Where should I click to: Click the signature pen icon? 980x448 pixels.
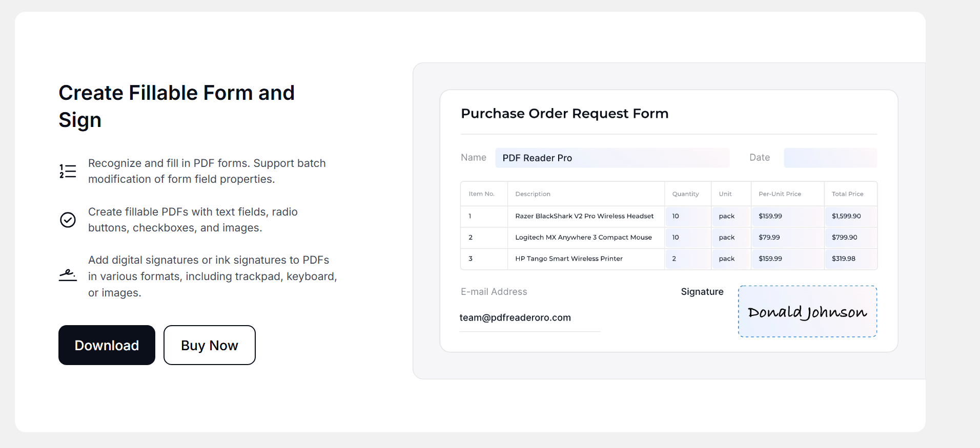(68, 275)
